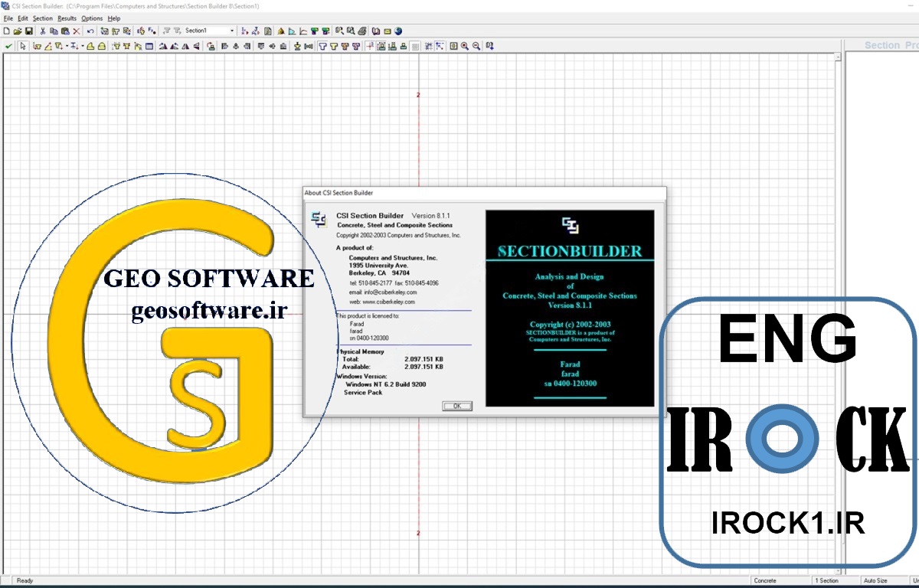Open the Results menu
Image resolution: width=919 pixels, height=588 pixels.
coord(67,18)
